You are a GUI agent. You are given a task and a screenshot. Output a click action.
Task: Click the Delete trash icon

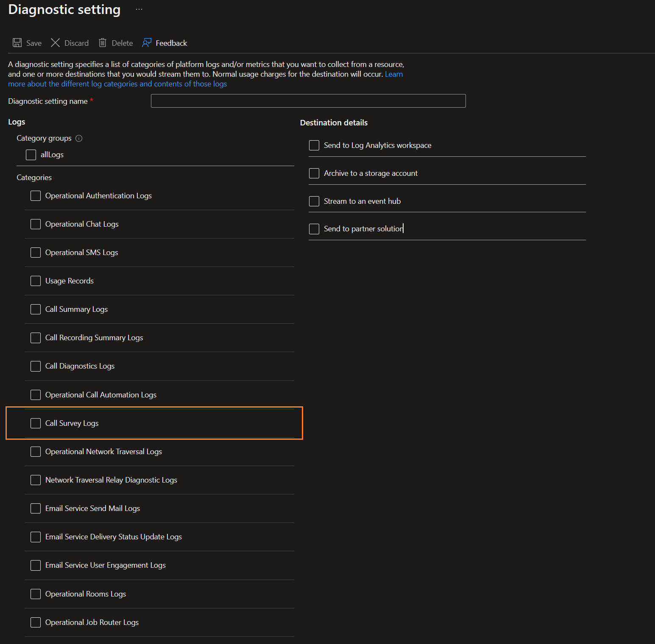coord(103,43)
